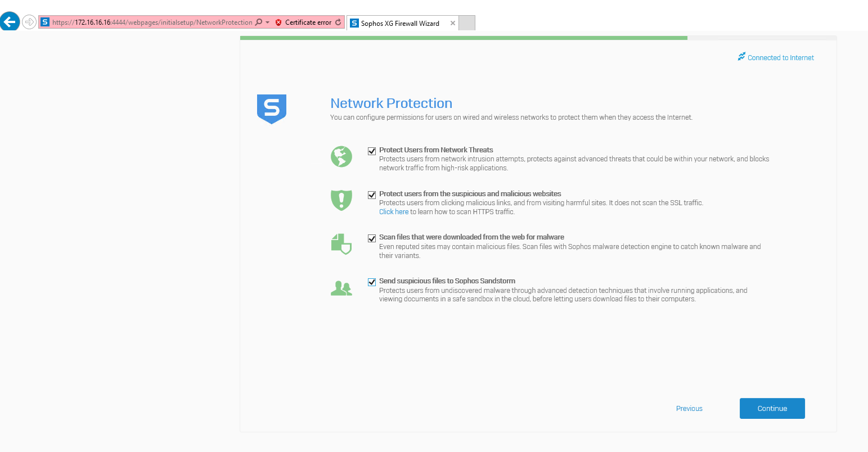Open a new browser tab
This screenshot has width=868, height=452.
[x=467, y=23]
